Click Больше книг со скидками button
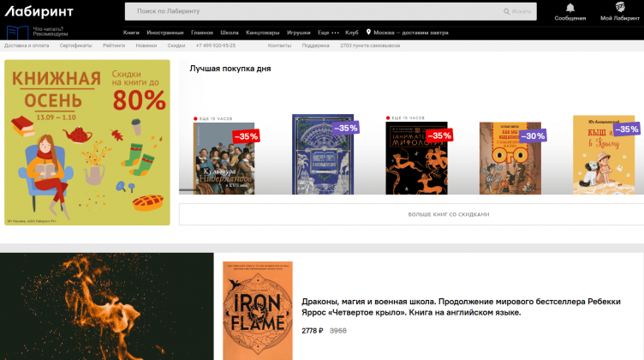Image resolution: width=644 pixels, height=360 pixels. point(411,213)
